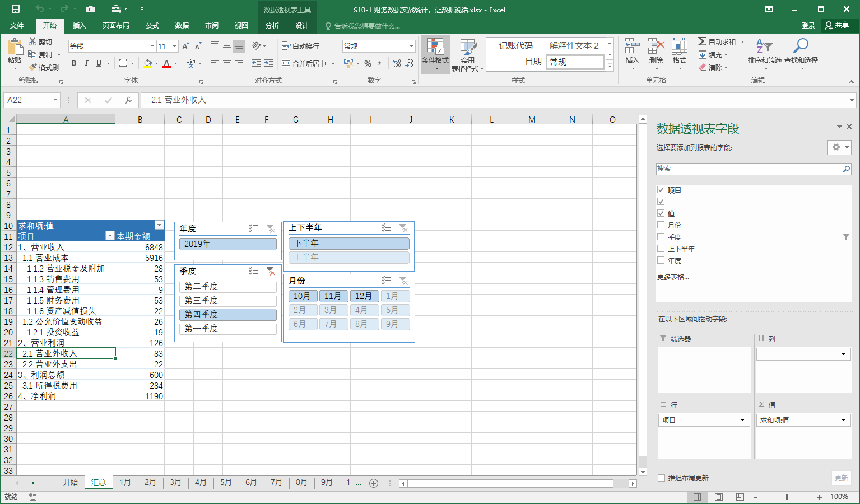Open the 项目 dropdown in rows area
This screenshot has width=860, height=504.
(742, 420)
